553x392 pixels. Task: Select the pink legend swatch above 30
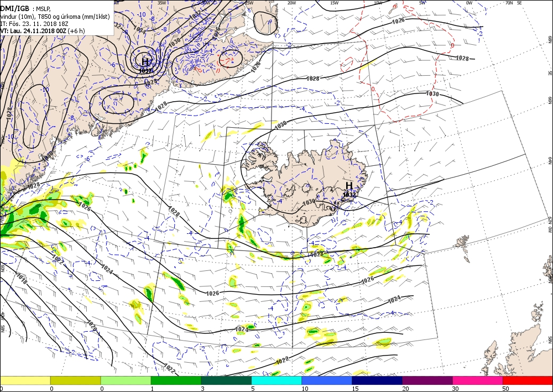pos(478,380)
